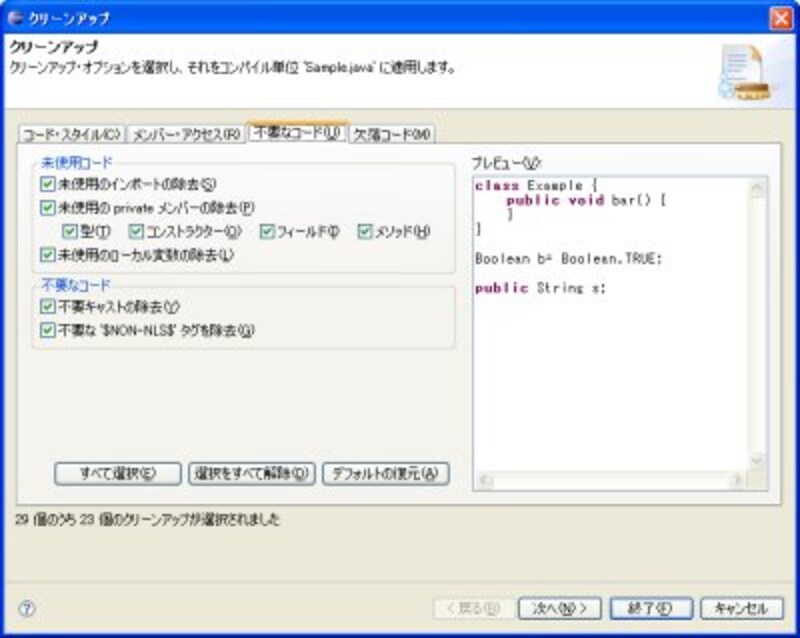Switch to the 欠落コード tab

pos(392,134)
